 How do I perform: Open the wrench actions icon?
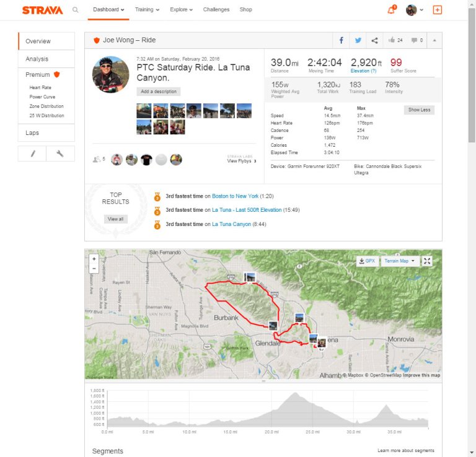(x=60, y=154)
